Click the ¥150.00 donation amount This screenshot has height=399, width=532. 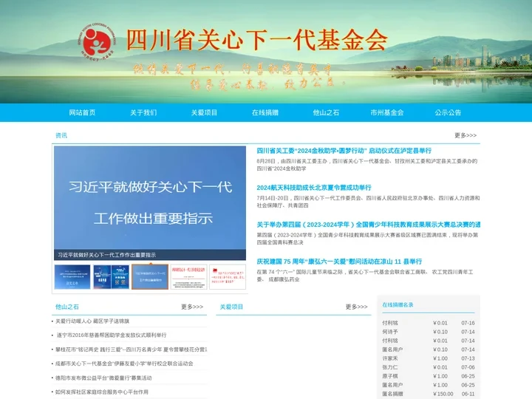pos(443,394)
